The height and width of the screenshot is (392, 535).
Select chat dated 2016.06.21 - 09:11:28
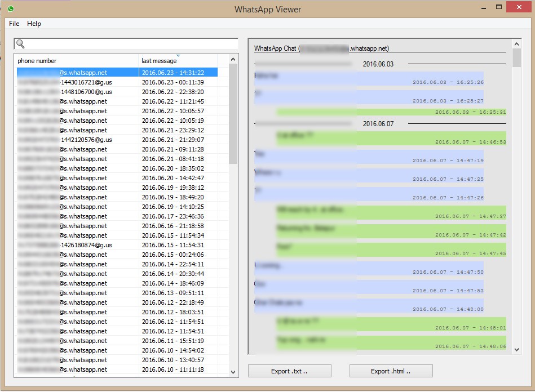coord(117,149)
